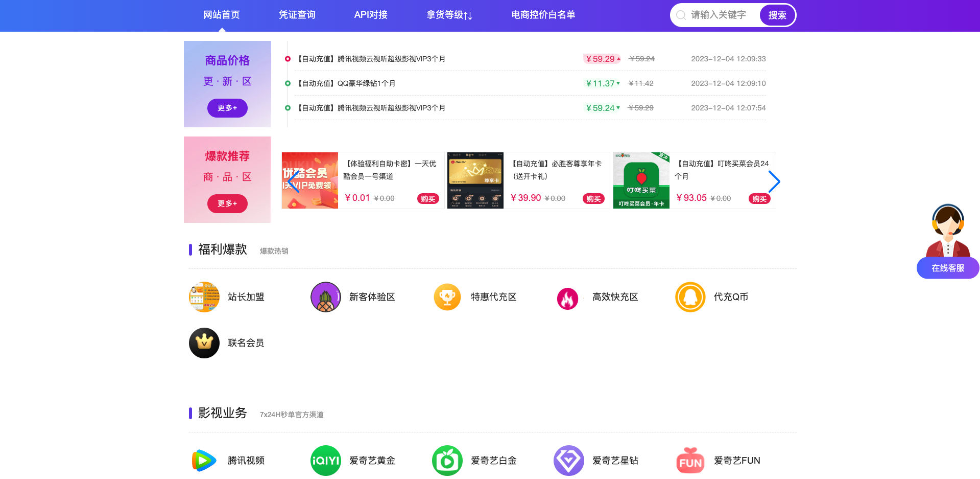
Task: Advance the carousel with right arrow
Action: [774, 181]
